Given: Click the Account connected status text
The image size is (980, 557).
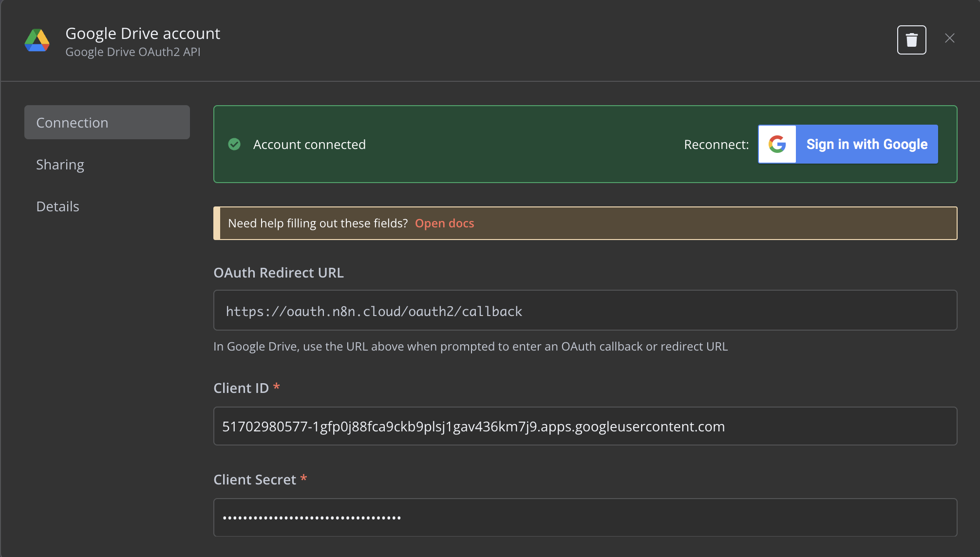Looking at the screenshot, I should tap(309, 145).
